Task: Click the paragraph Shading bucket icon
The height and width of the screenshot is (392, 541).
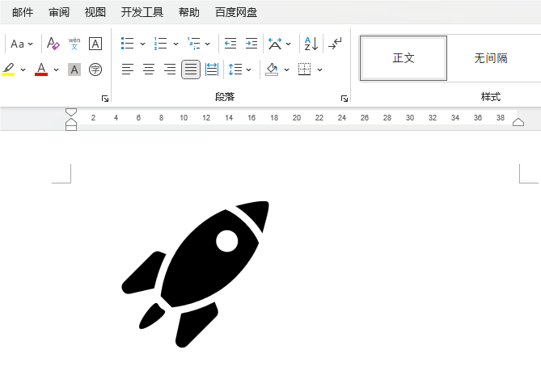Action: [x=272, y=70]
